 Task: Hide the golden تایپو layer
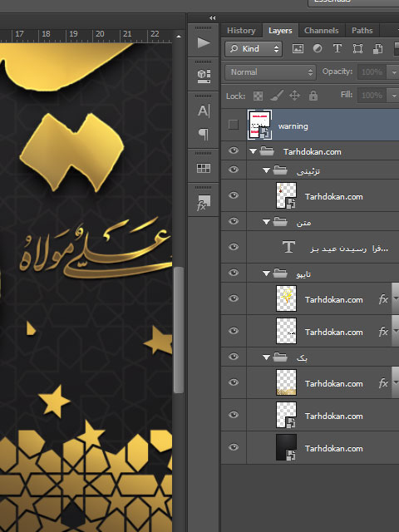pos(234,298)
